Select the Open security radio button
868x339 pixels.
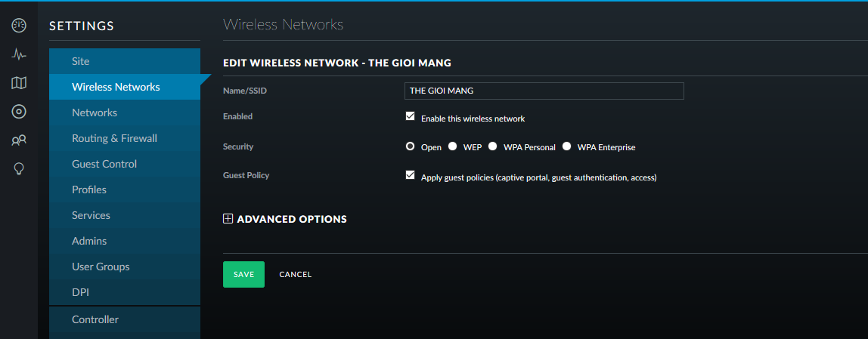(x=411, y=146)
